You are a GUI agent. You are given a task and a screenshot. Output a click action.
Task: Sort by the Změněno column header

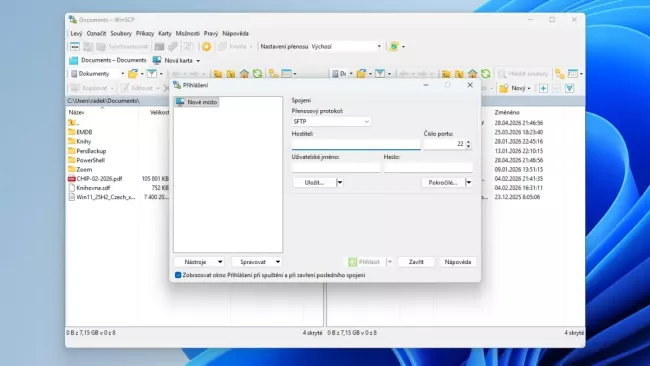(507, 112)
